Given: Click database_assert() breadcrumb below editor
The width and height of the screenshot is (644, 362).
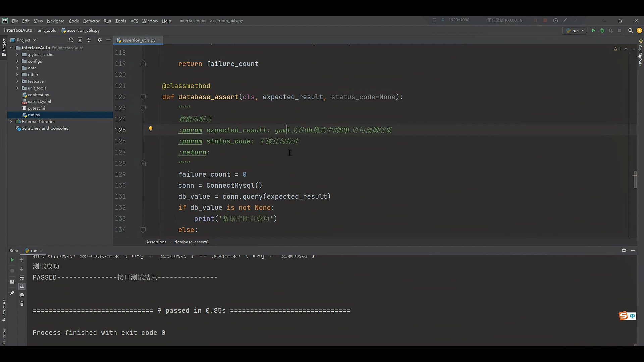Looking at the screenshot, I should point(192,242).
